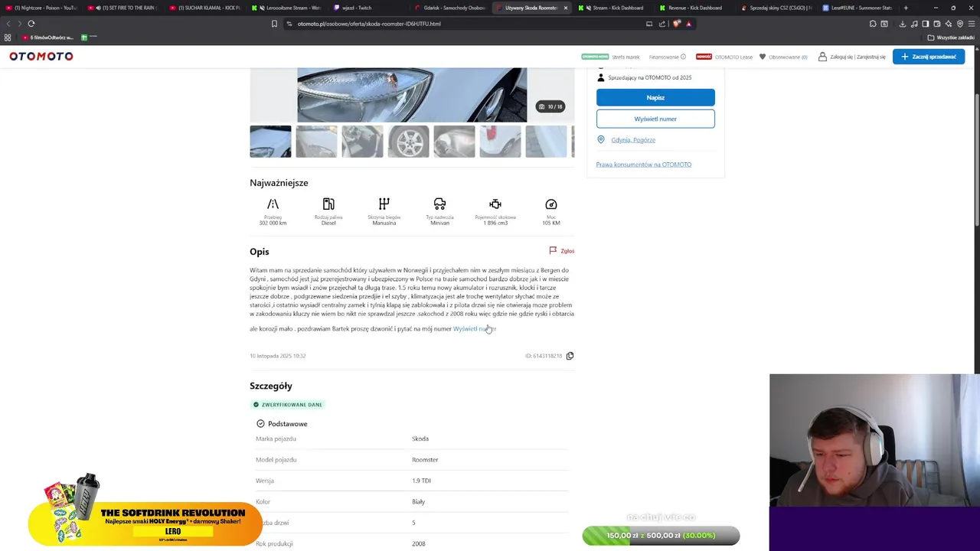Switch to the Nightcore - Poison YouTube tab
Viewport: 980px width, 551px height.
[x=41, y=8]
